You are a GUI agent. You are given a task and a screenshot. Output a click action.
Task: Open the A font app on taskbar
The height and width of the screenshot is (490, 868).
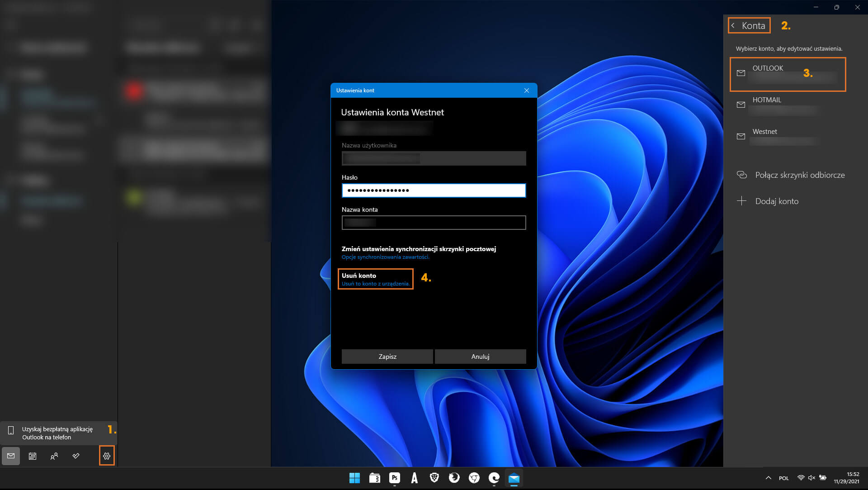click(415, 478)
